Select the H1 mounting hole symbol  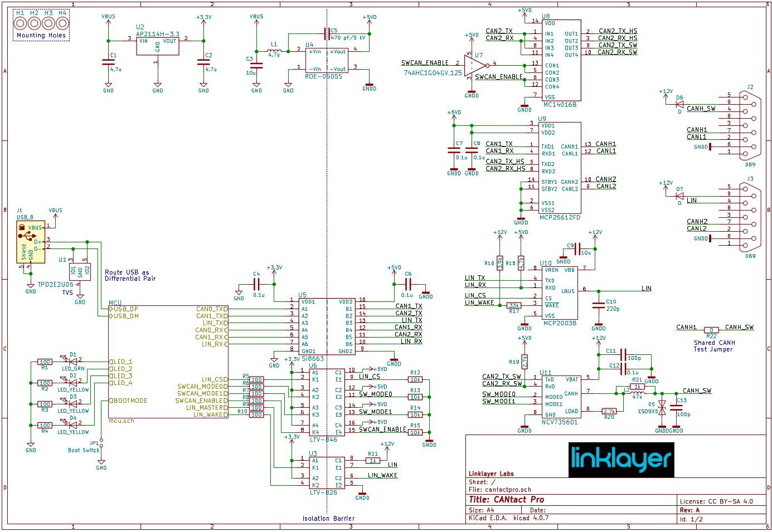click(x=21, y=23)
